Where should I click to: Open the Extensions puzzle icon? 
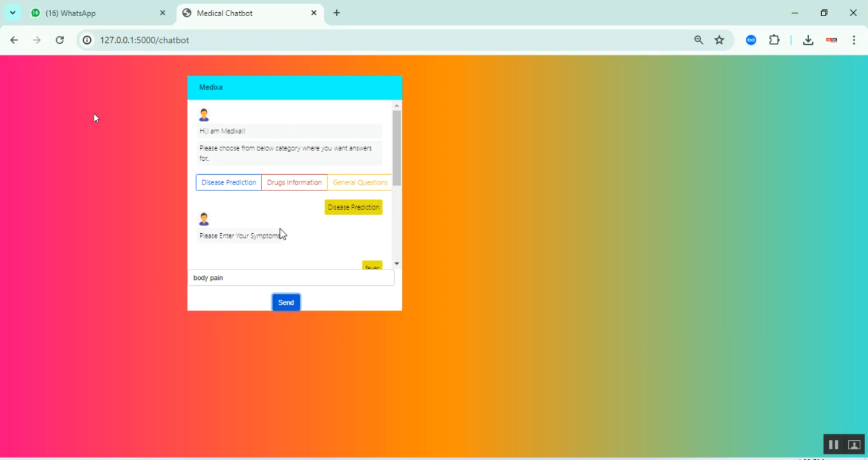point(774,40)
